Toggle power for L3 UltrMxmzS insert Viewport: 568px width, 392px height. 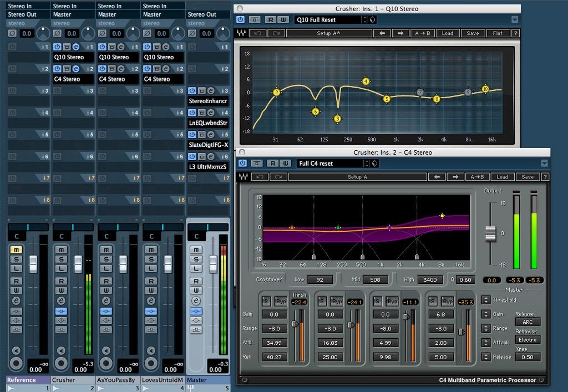(192, 157)
